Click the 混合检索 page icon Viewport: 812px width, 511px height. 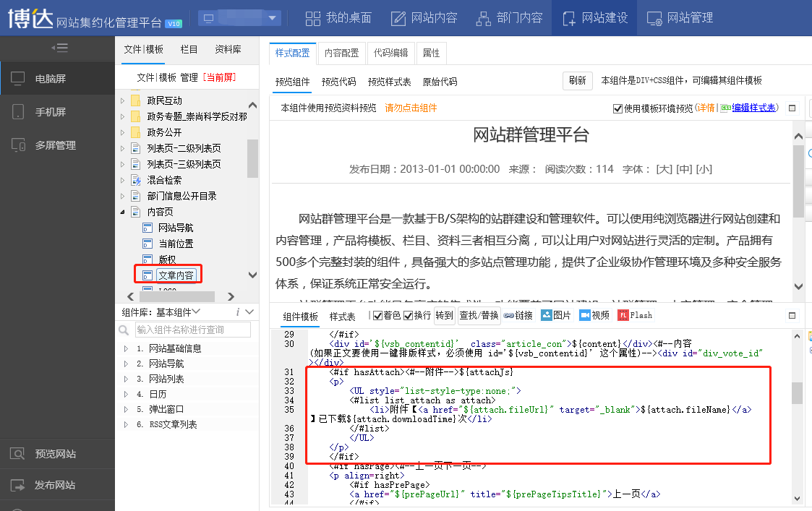tap(136, 180)
